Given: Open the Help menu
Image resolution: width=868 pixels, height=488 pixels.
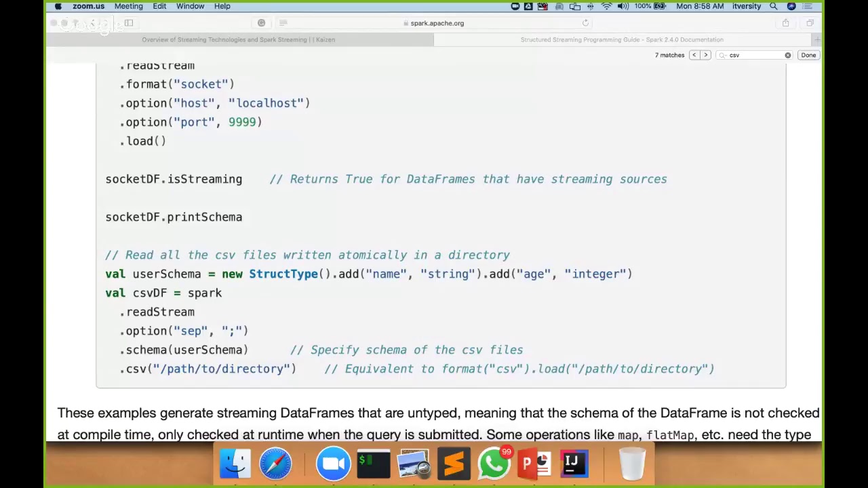Looking at the screenshot, I should pyautogui.click(x=222, y=6).
